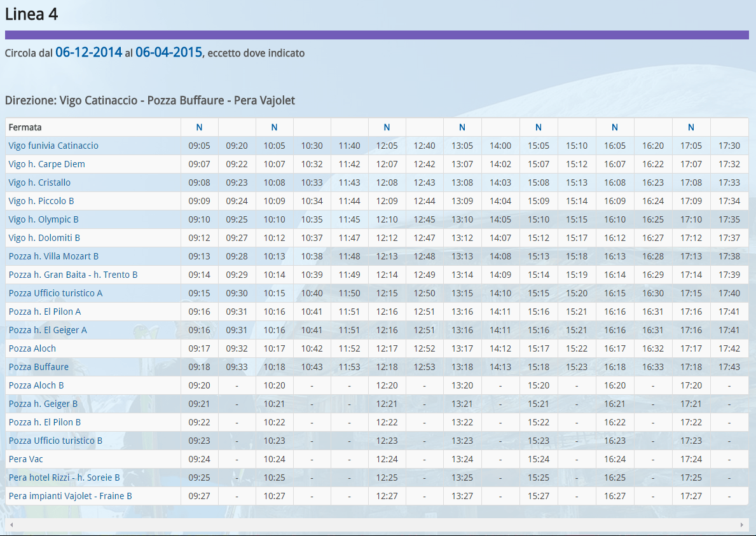Image resolution: width=756 pixels, height=536 pixels.
Task: Open the Pera Vac stop details
Action: tap(24, 458)
